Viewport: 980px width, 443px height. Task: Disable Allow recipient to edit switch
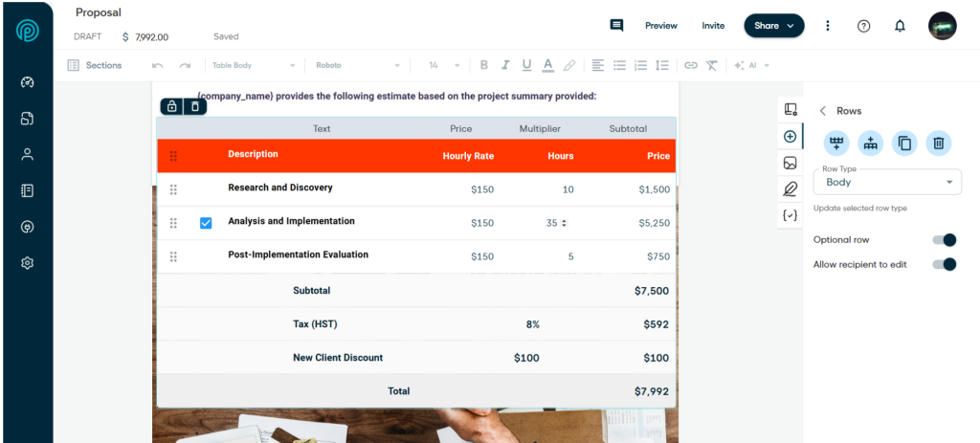[x=944, y=264]
